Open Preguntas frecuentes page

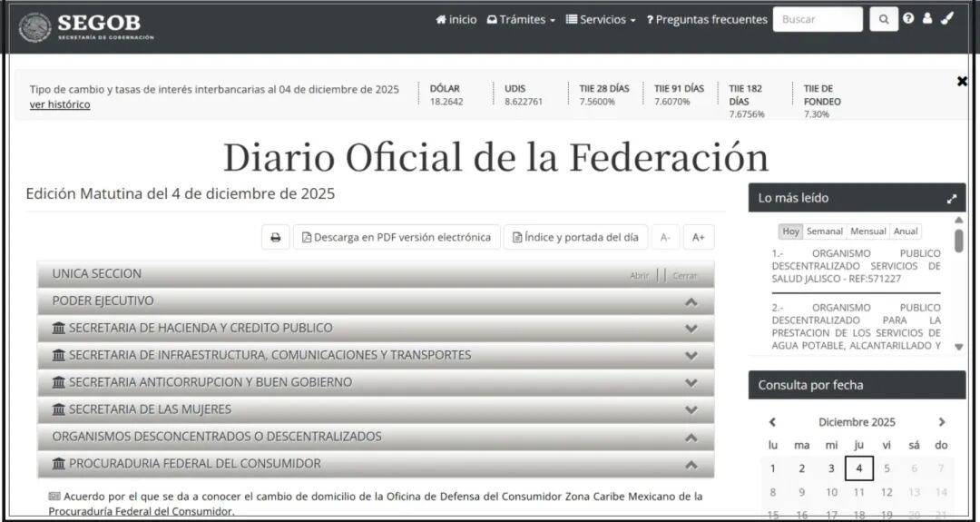[x=707, y=19]
